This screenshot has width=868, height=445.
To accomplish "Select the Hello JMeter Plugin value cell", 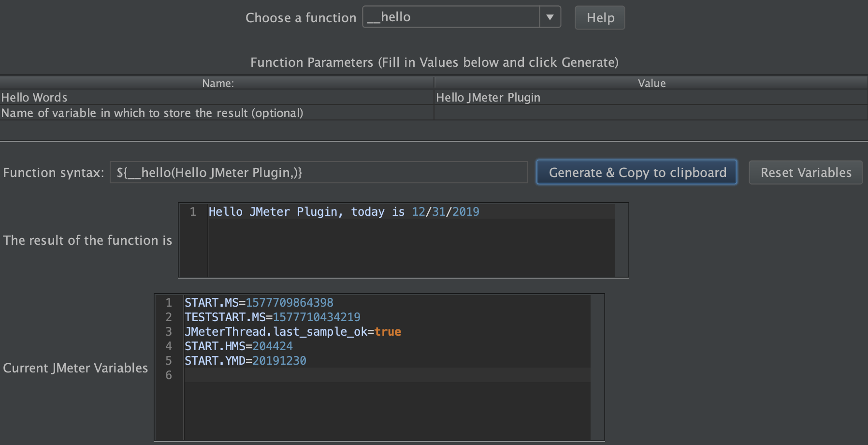I will pos(651,97).
